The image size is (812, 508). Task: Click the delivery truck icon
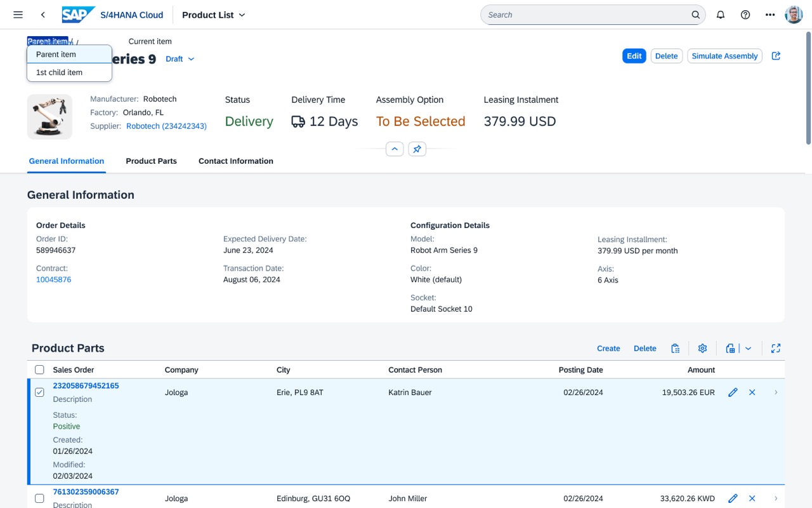point(298,121)
